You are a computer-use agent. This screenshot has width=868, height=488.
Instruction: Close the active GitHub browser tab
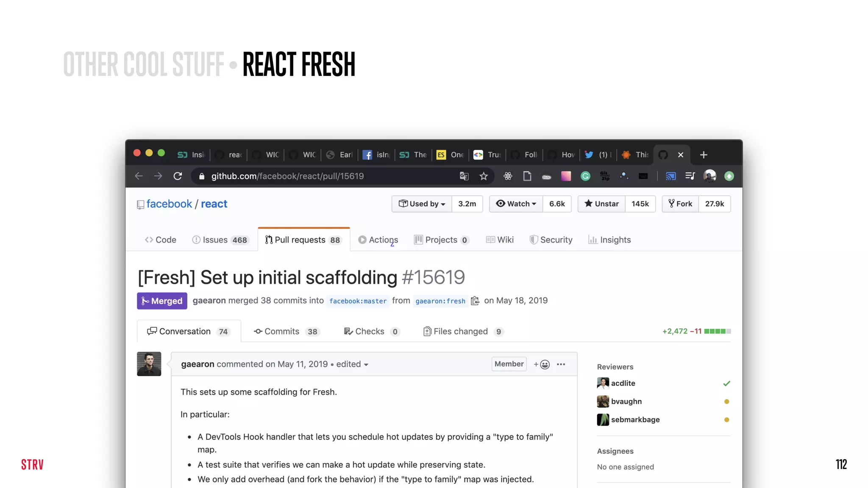681,155
